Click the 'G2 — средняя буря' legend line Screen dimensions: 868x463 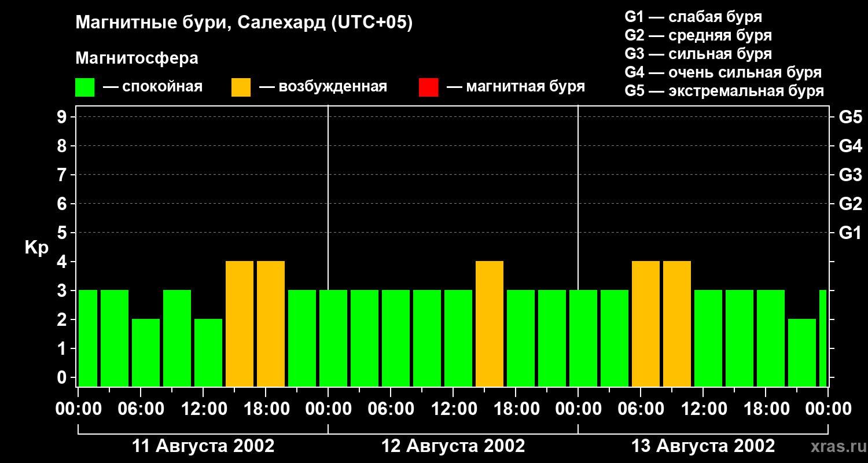[x=698, y=35]
